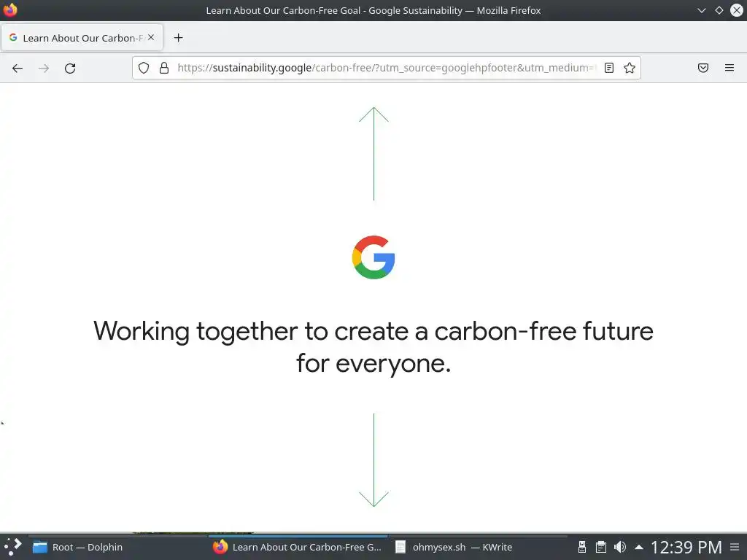
Task: Click the grayed forward navigation arrow
Action: tap(44, 68)
